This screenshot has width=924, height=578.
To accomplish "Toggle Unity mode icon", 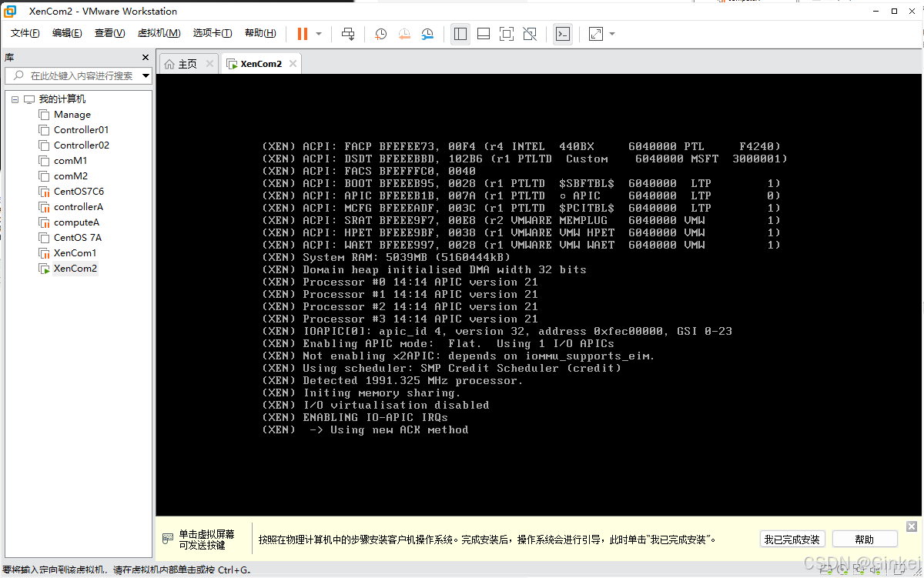I will click(x=530, y=34).
